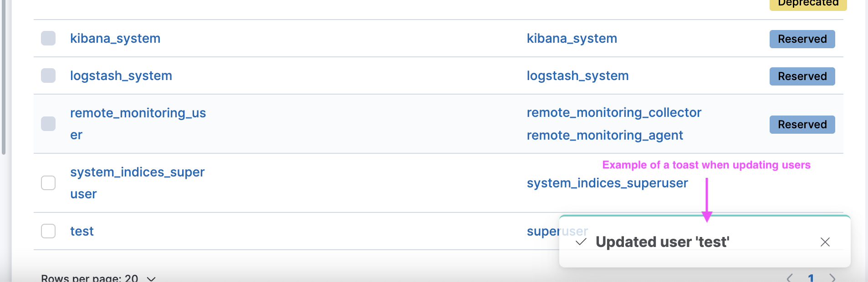Click the disabled logstash_system row checkbox
Viewport: 868px width, 282px height.
point(48,76)
